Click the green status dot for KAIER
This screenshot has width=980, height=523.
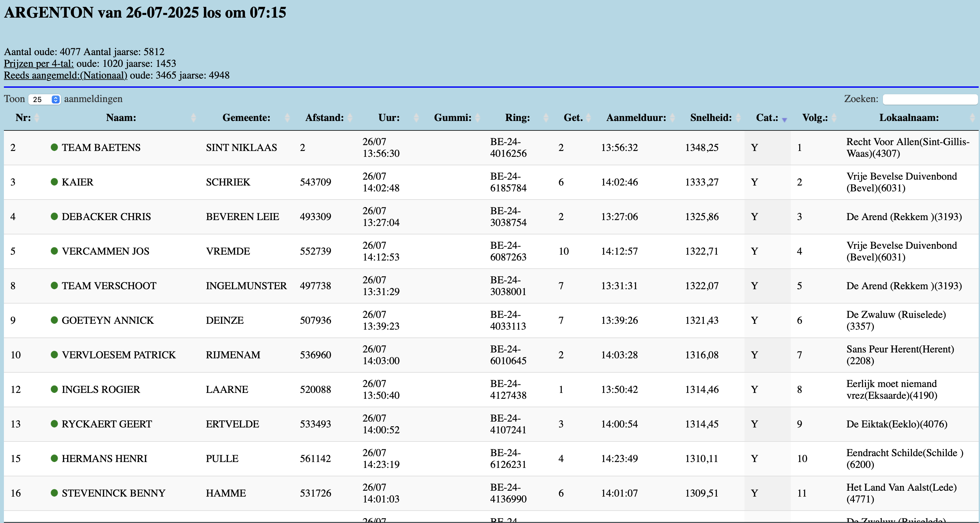tap(54, 182)
